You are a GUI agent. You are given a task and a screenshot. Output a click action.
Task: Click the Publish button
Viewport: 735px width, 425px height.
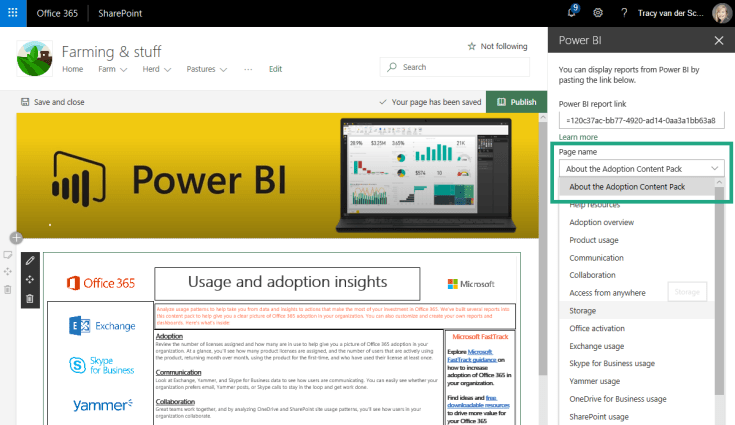click(x=516, y=102)
